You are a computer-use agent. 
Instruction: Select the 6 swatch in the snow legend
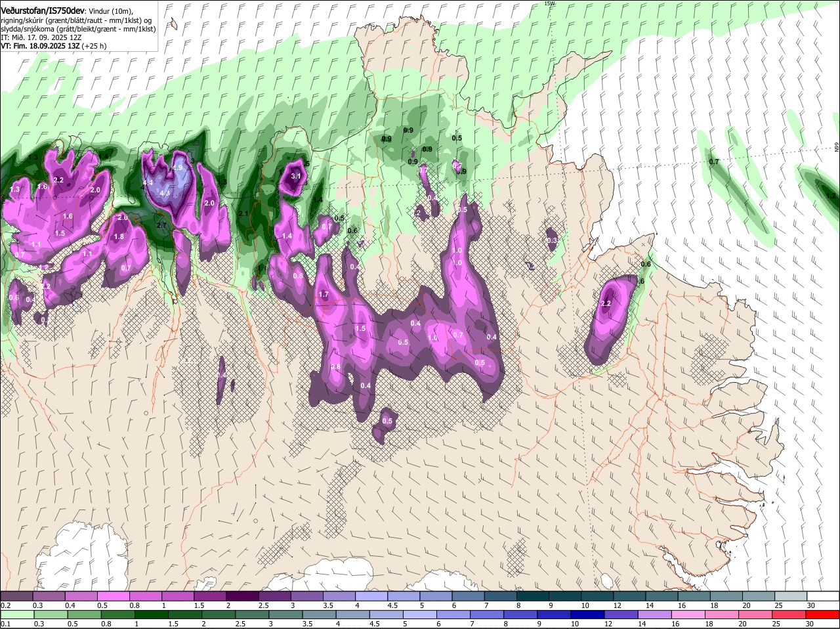coord(468,596)
